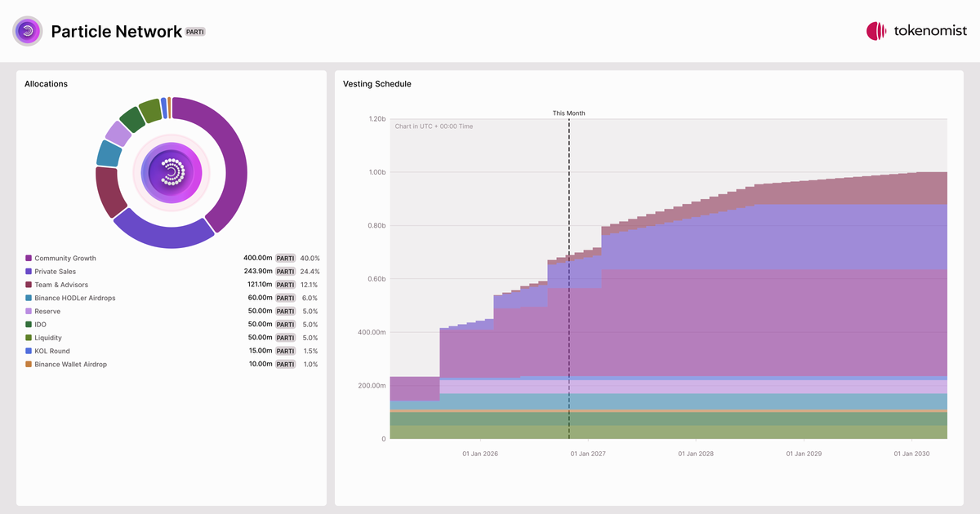The height and width of the screenshot is (514, 980).
Task: Click the 0.80b y-axis label
Action: click(x=376, y=226)
